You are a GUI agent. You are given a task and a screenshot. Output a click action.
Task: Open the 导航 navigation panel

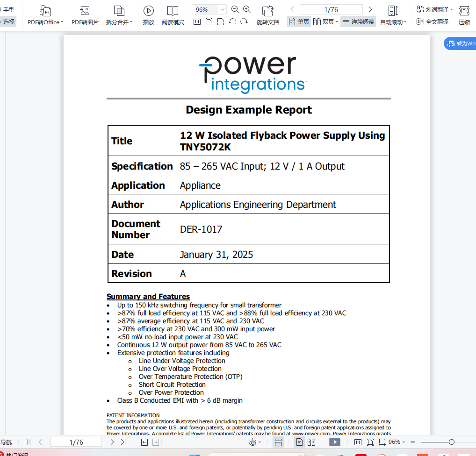[6, 442]
